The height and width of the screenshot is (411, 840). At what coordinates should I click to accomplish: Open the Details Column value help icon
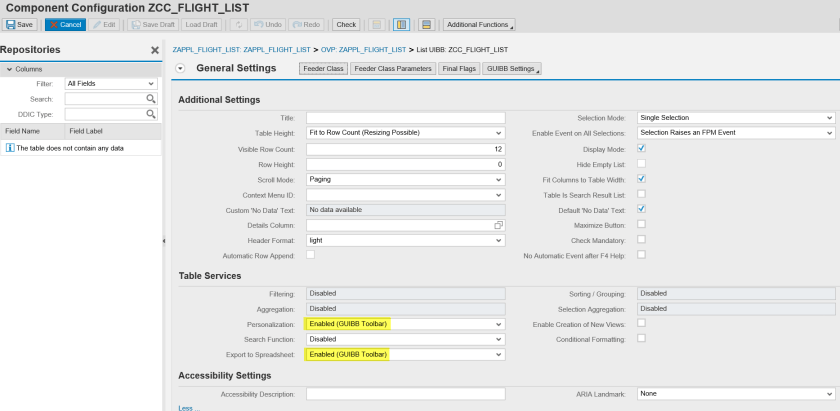[498, 225]
